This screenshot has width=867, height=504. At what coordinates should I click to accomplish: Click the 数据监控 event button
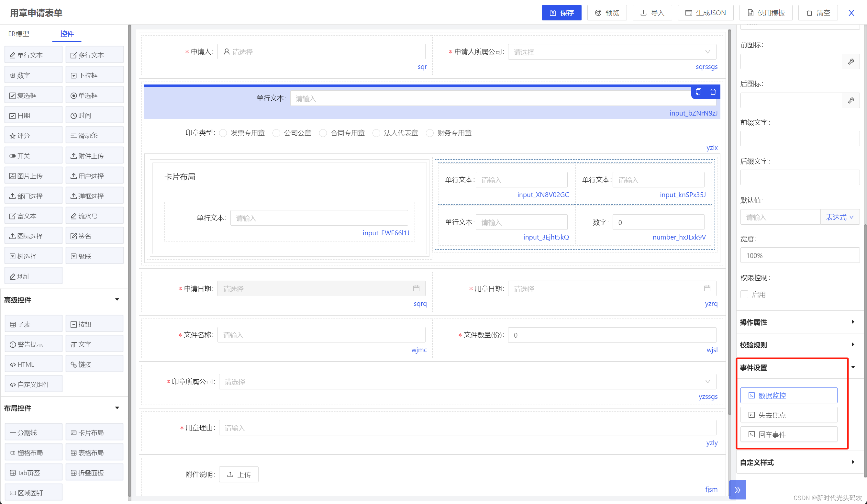point(788,395)
